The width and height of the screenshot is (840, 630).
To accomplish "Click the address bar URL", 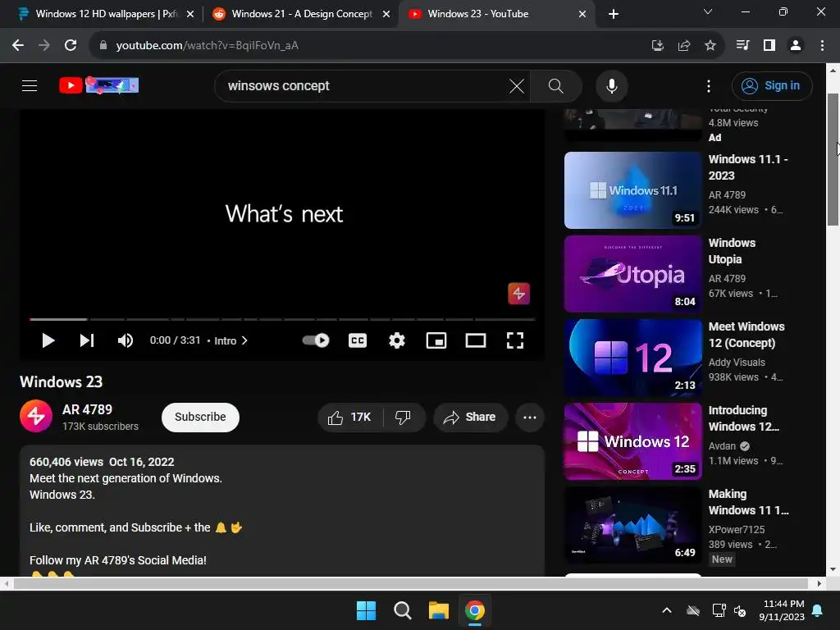I will pos(208,46).
